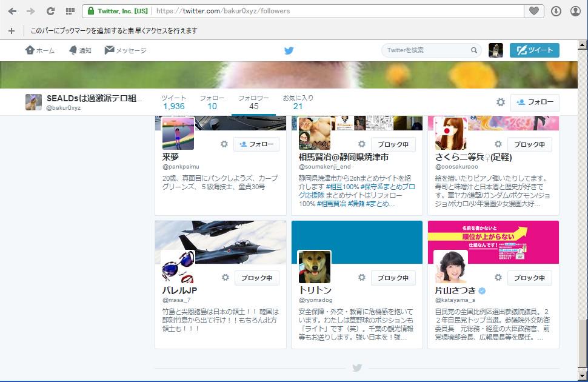Open the 通知 notifications item
The image size is (588, 382).
click(x=80, y=50)
